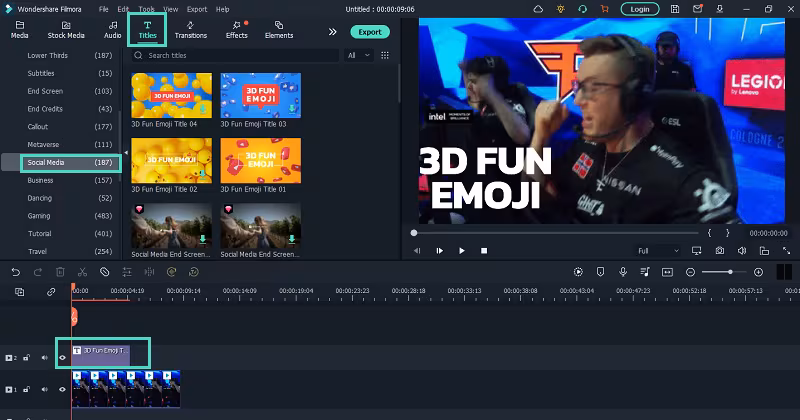Click zoom in plus on timeline
800x420 pixels.
pyautogui.click(x=759, y=272)
